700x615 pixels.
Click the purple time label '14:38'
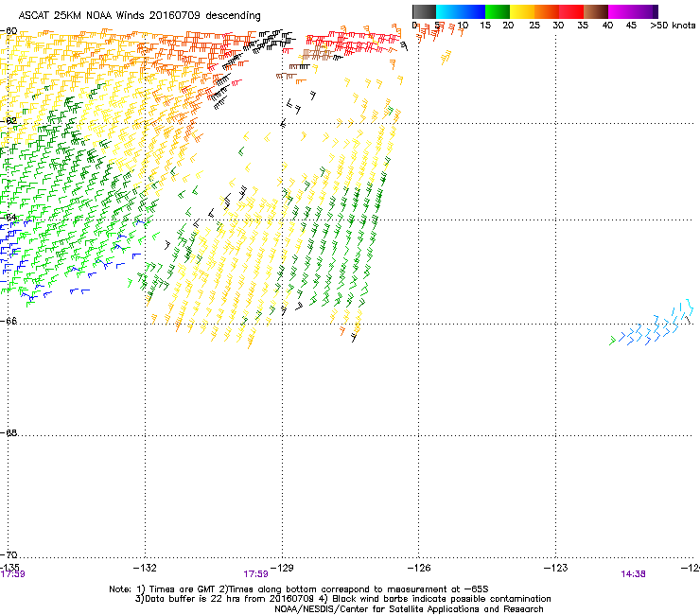[633, 574]
